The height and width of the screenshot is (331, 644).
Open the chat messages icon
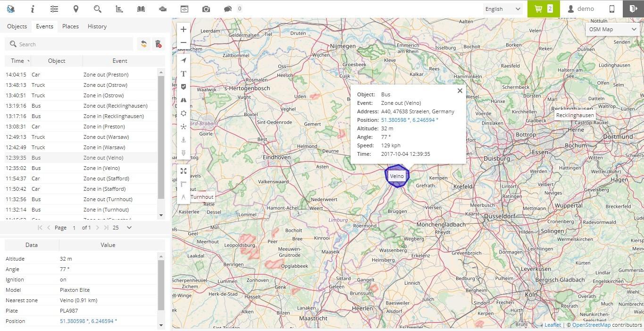pyautogui.click(x=227, y=8)
